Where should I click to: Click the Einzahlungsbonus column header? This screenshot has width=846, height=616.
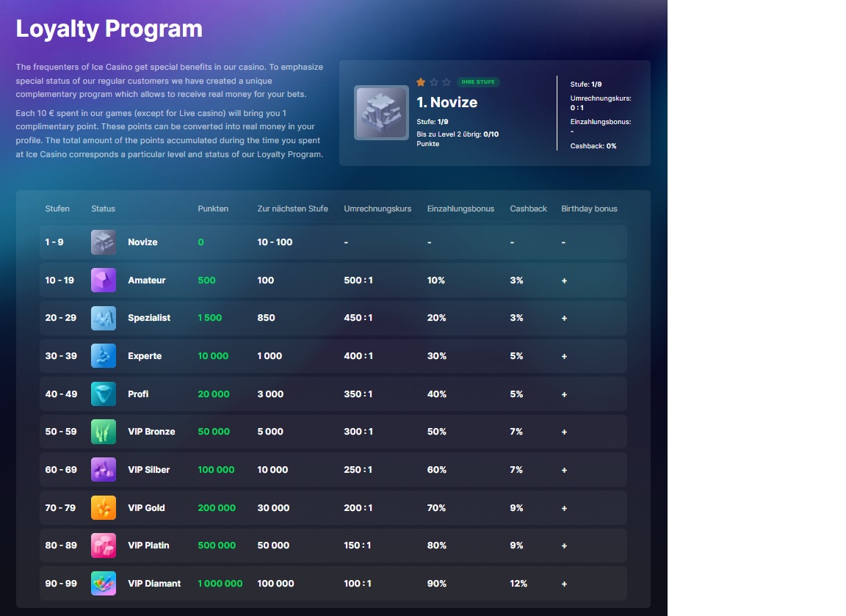(460, 209)
